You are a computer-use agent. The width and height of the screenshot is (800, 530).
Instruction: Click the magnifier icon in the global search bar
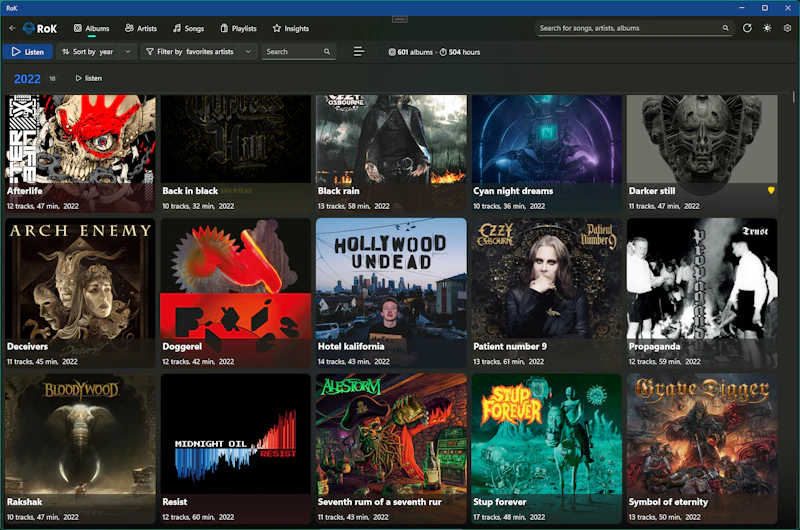point(726,28)
